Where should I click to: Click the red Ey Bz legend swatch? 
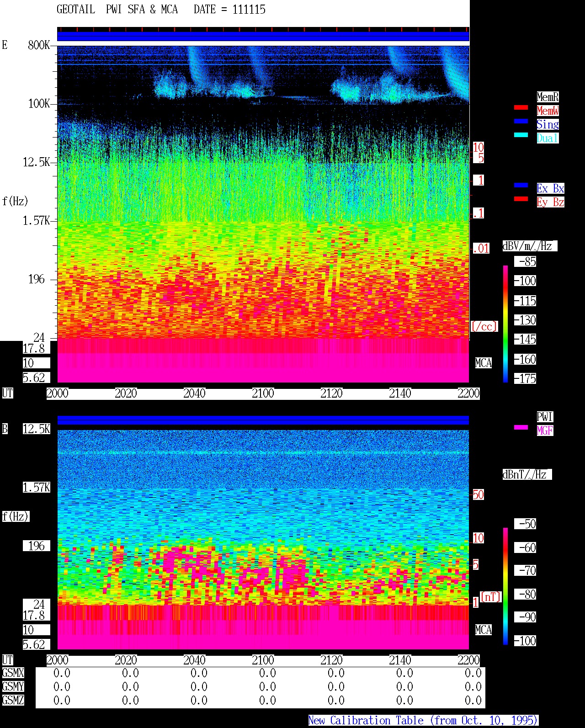click(521, 199)
